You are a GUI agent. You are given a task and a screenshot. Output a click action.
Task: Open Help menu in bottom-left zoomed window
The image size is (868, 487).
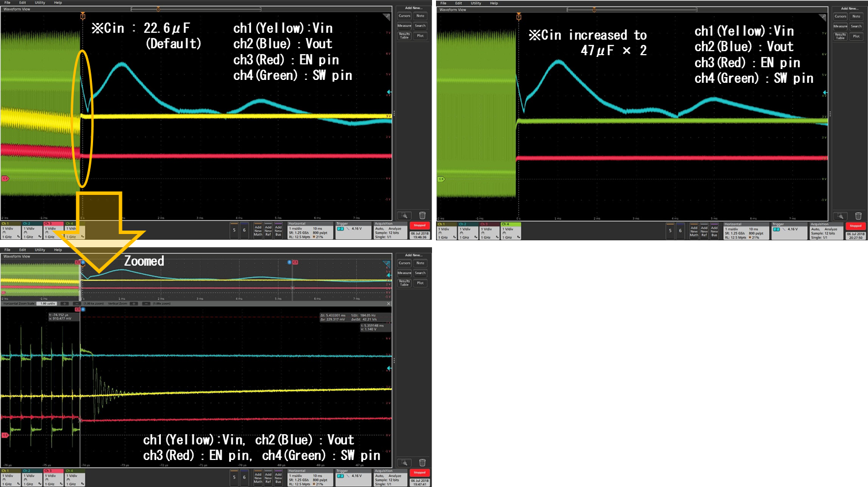pos(58,250)
